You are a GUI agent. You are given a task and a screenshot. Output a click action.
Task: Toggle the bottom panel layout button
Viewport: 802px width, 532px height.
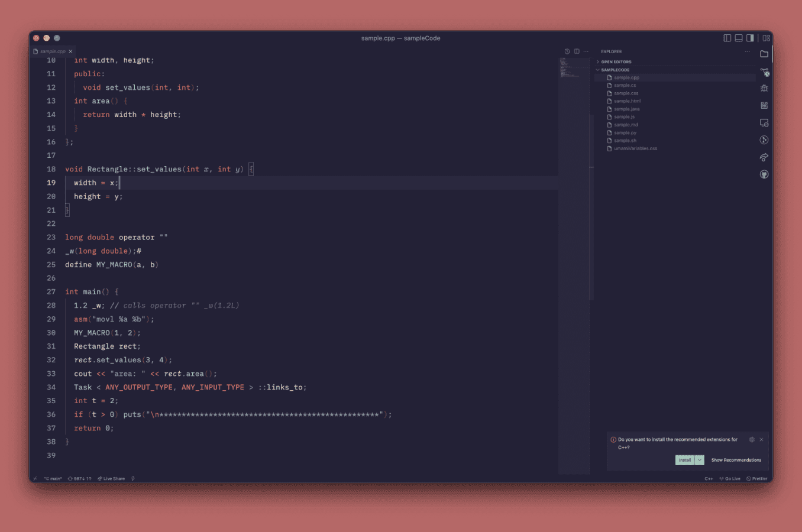tap(739, 38)
